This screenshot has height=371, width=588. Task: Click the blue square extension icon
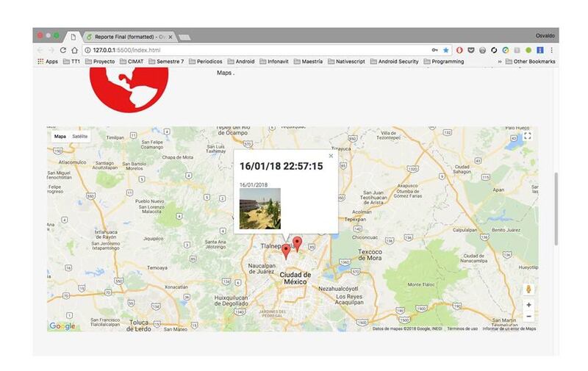point(540,50)
